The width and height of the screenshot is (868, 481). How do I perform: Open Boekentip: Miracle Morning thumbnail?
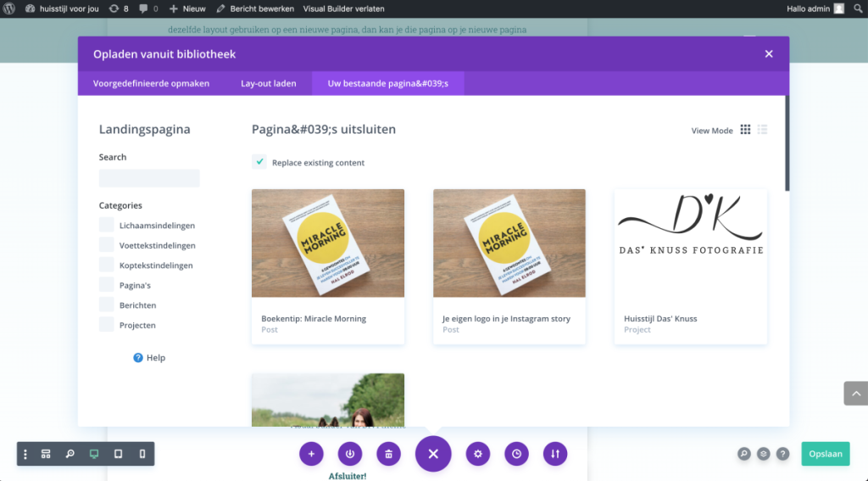[x=328, y=243]
